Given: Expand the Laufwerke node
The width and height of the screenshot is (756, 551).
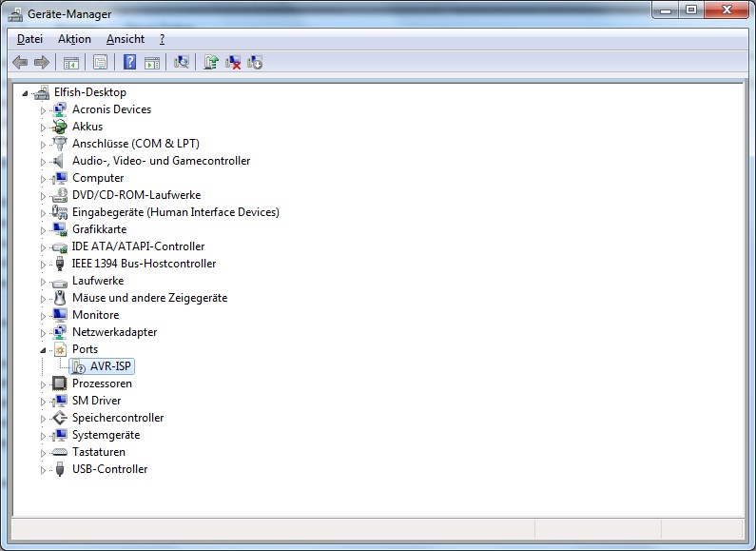Looking at the screenshot, I should [43, 282].
